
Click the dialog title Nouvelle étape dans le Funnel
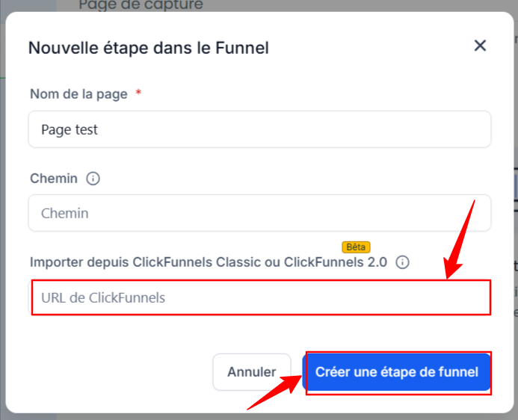tap(148, 48)
